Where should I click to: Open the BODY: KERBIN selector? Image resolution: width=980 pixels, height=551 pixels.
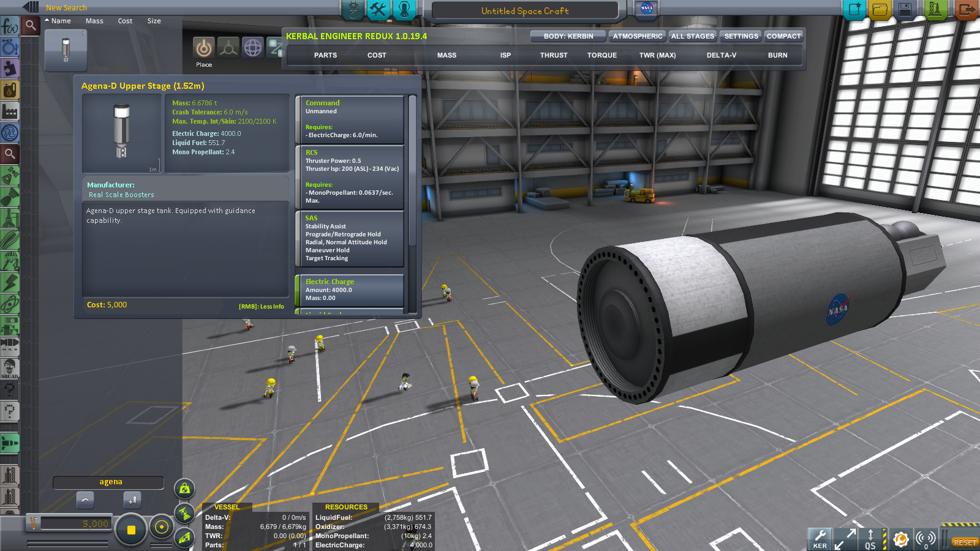coord(568,36)
